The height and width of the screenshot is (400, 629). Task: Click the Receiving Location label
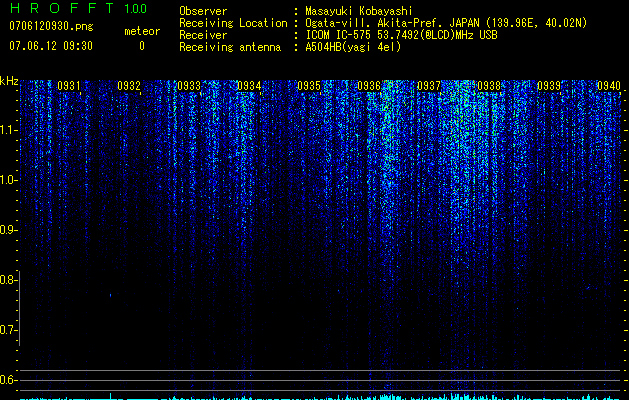click(233, 23)
